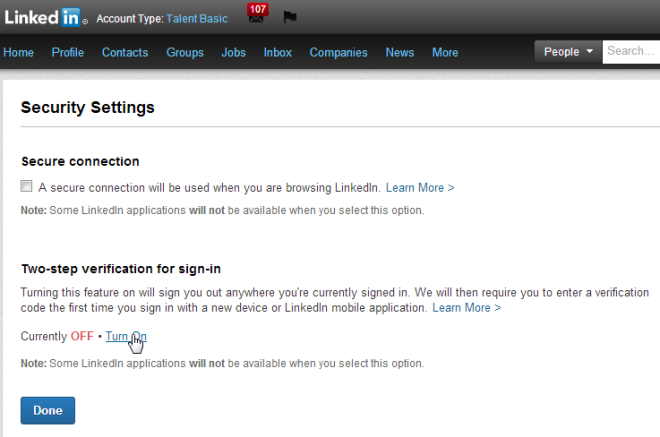Screen dimensions: 660x437
Task: Open the Jobs menu
Action: pyautogui.click(x=234, y=52)
